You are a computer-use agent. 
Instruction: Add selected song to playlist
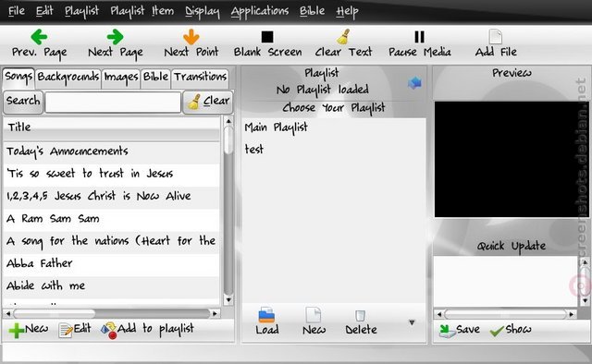(x=147, y=329)
